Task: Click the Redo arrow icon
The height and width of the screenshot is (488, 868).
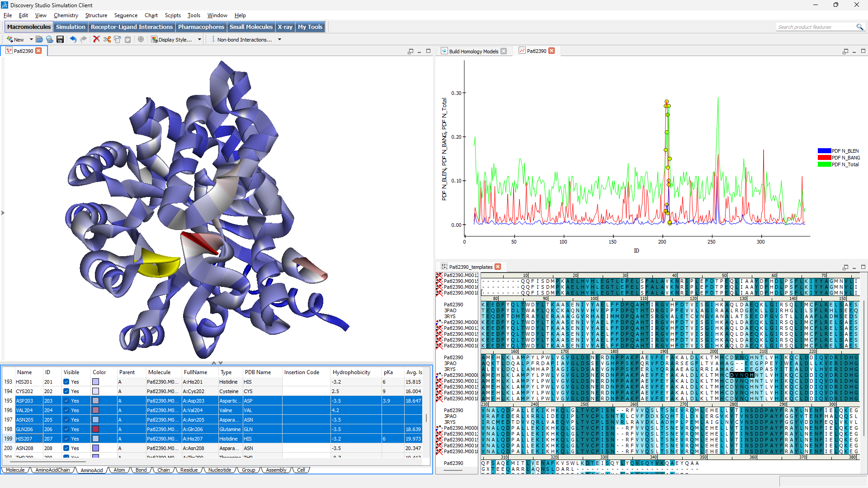Action: 84,40
